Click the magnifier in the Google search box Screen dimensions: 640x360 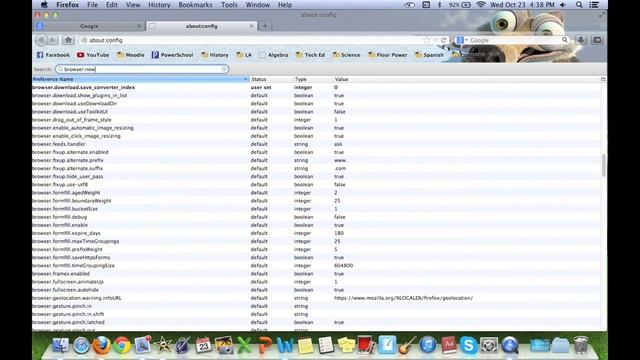tap(564, 40)
